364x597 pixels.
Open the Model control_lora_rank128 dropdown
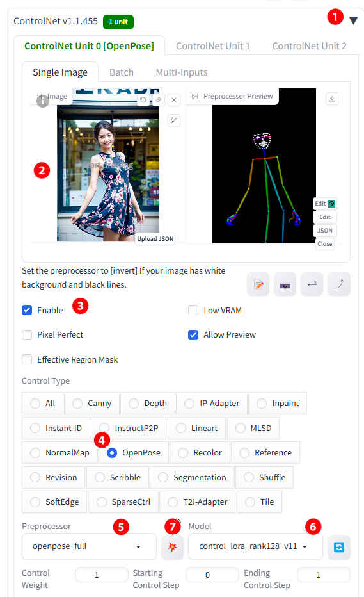click(x=255, y=546)
